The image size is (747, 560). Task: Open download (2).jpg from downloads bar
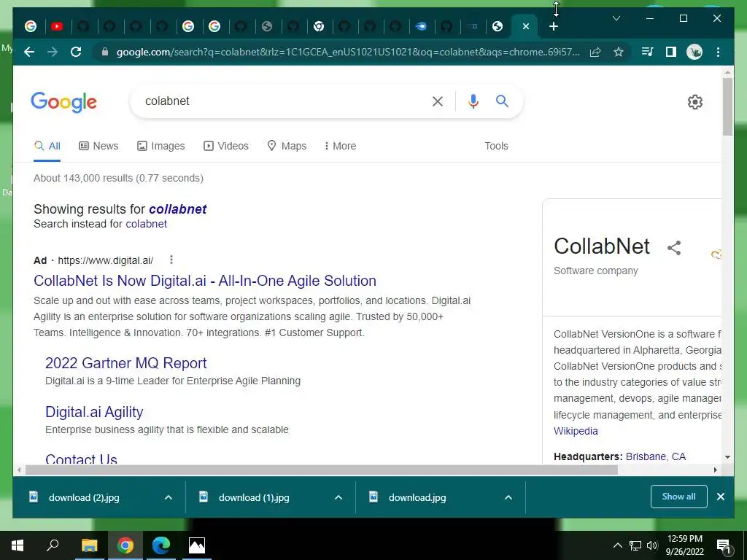tap(84, 497)
